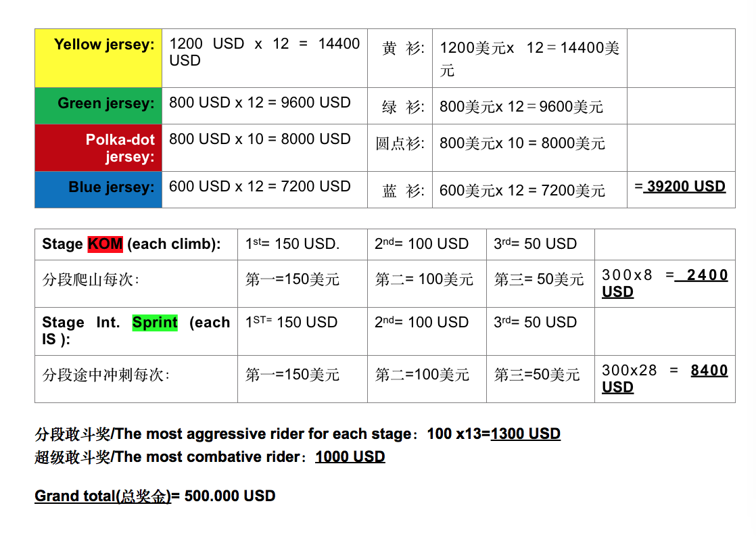Click the 2nd= 100 USD sprint cell
The height and width of the screenshot is (537, 756).
pos(427,331)
